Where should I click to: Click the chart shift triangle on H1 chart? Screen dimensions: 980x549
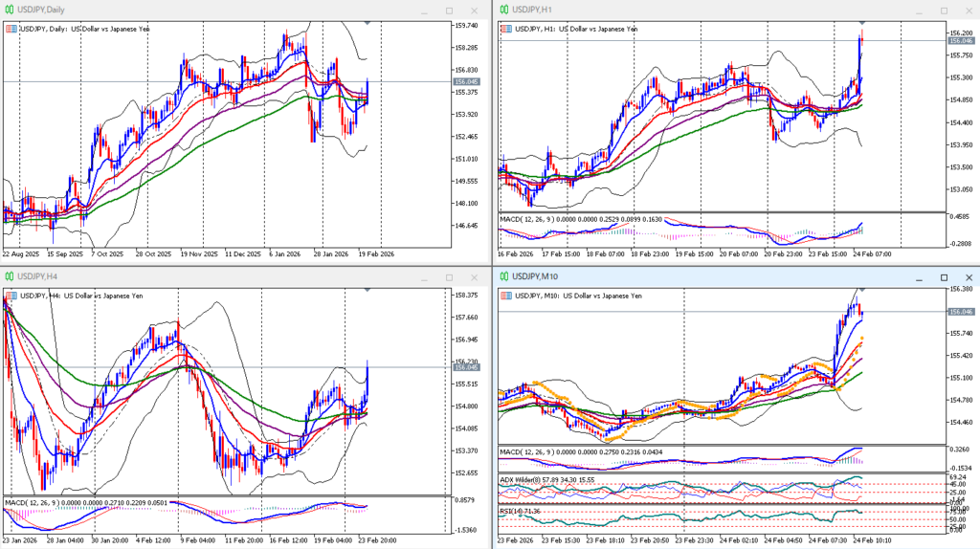862,22
